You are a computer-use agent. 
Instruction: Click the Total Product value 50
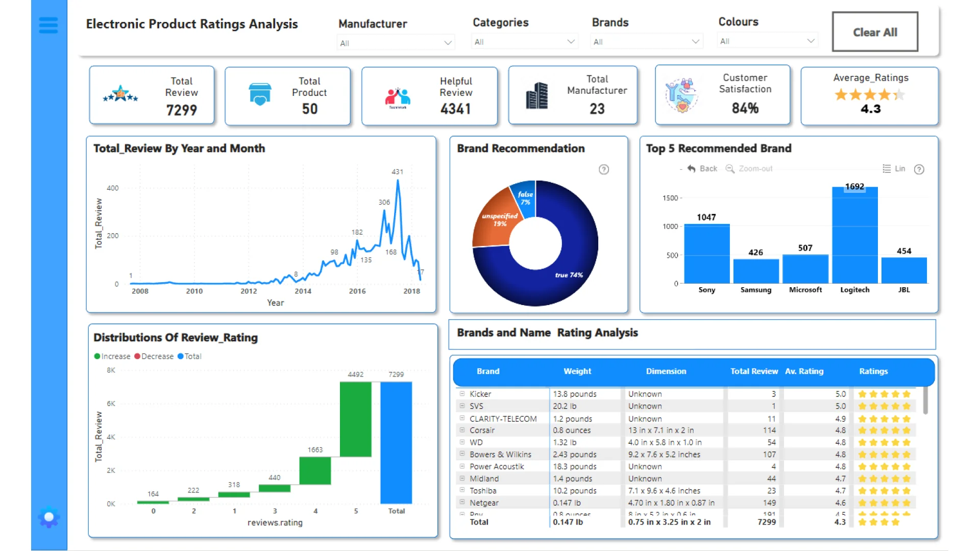click(310, 109)
